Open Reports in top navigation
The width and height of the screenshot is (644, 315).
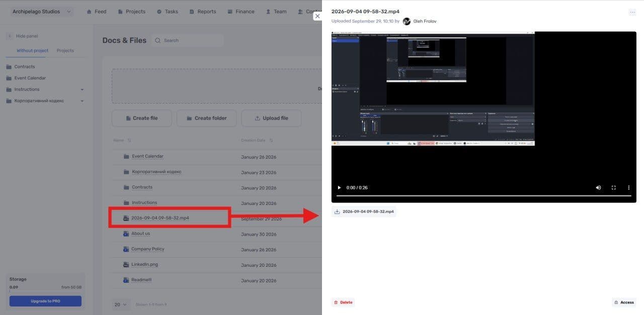coord(203,12)
